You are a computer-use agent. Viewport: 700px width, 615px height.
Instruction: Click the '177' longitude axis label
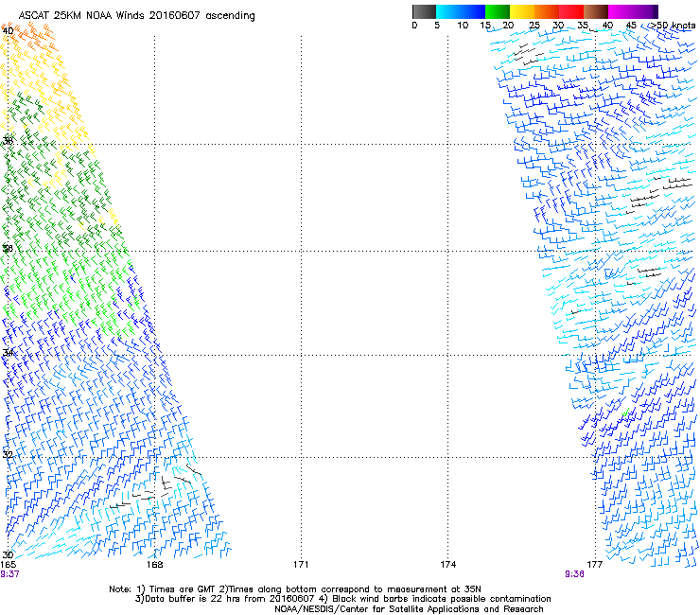coord(595,565)
